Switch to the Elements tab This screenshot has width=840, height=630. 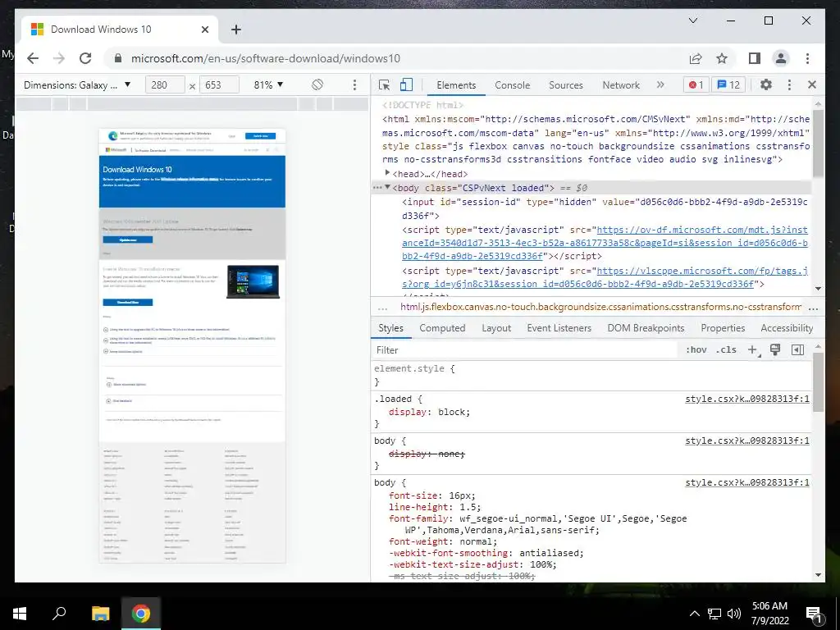pyautogui.click(x=456, y=84)
